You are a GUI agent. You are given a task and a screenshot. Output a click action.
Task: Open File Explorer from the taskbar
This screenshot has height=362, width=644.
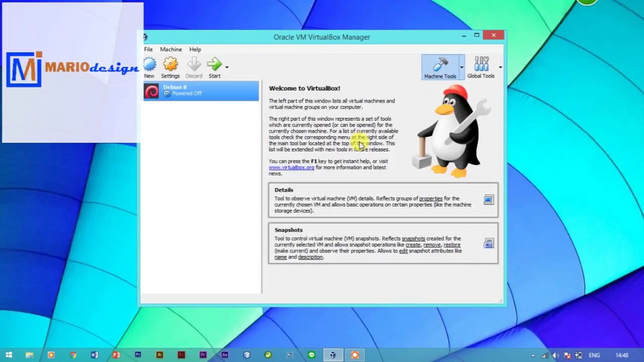pyautogui.click(x=29, y=355)
